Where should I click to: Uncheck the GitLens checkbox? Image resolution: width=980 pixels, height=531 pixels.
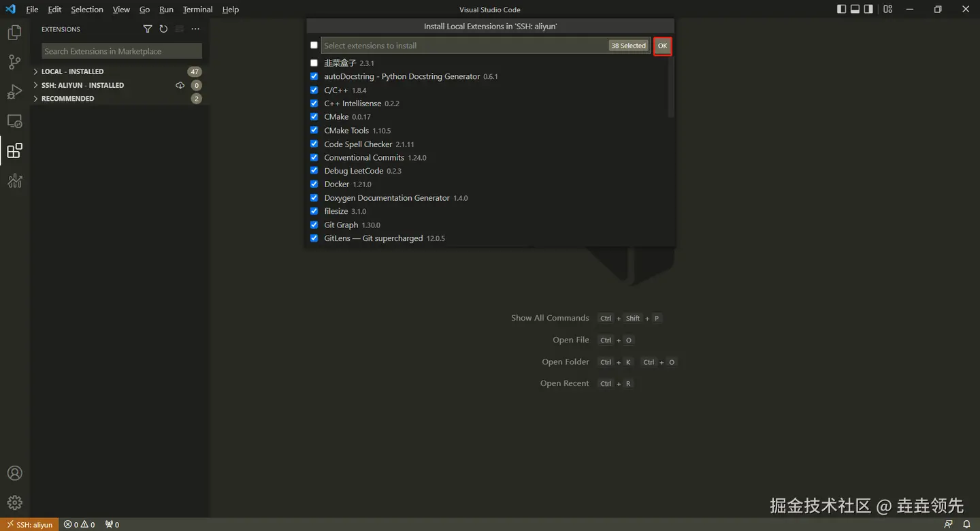tap(314, 238)
